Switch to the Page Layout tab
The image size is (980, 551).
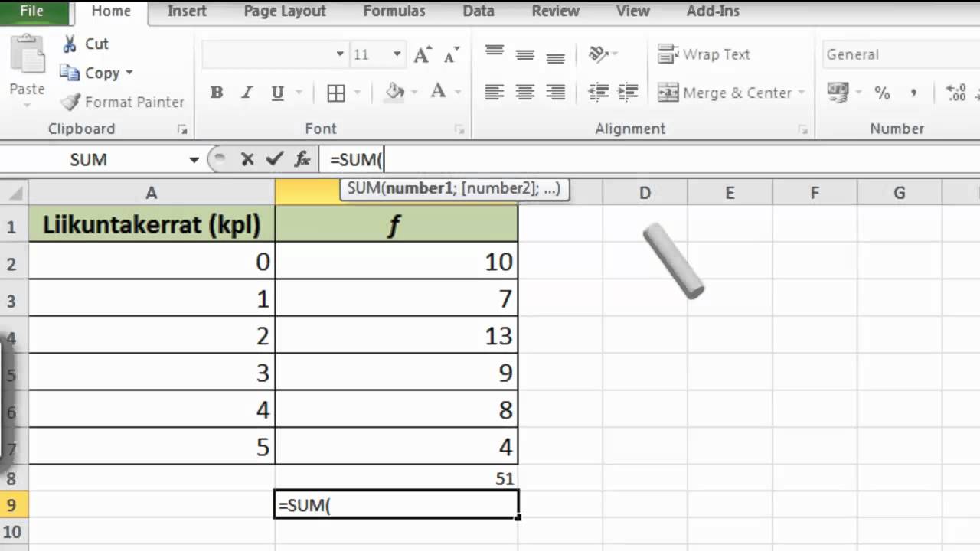point(285,11)
